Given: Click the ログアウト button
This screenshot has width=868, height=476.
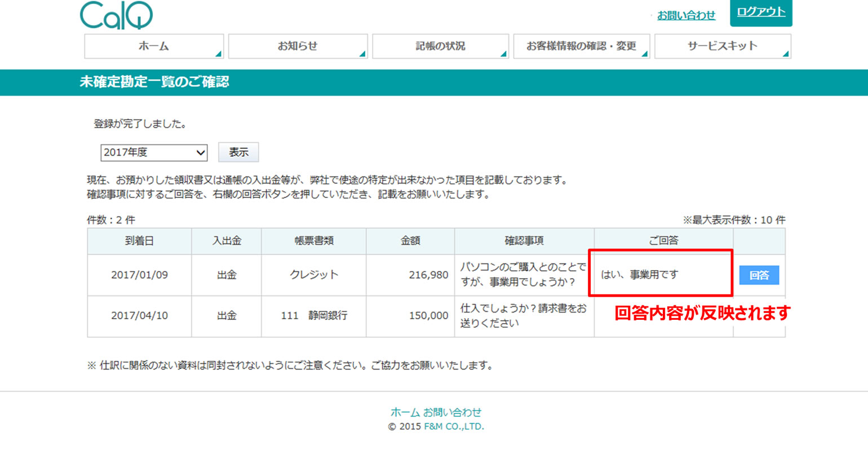Looking at the screenshot, I should (x=761, y=12).
